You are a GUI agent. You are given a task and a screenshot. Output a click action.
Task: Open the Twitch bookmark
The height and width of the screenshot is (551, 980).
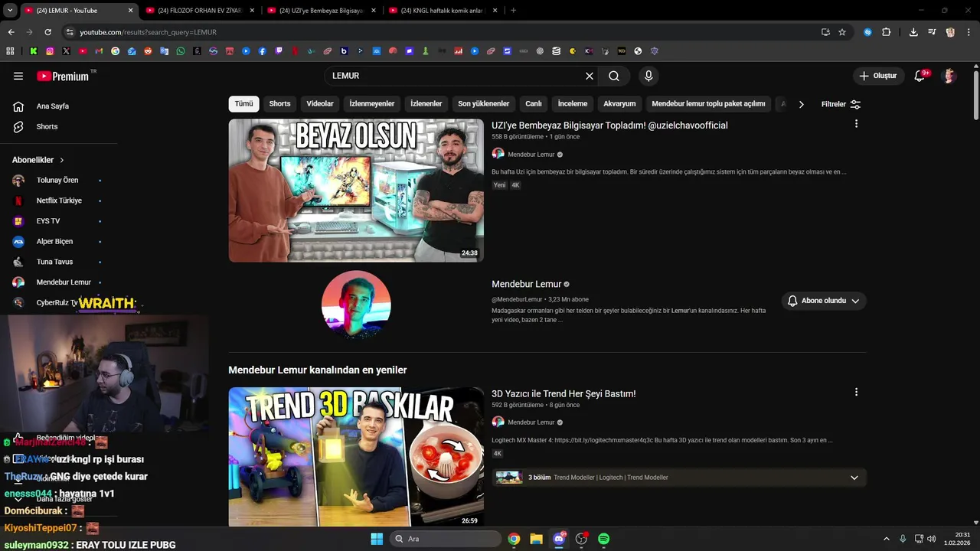279,51
